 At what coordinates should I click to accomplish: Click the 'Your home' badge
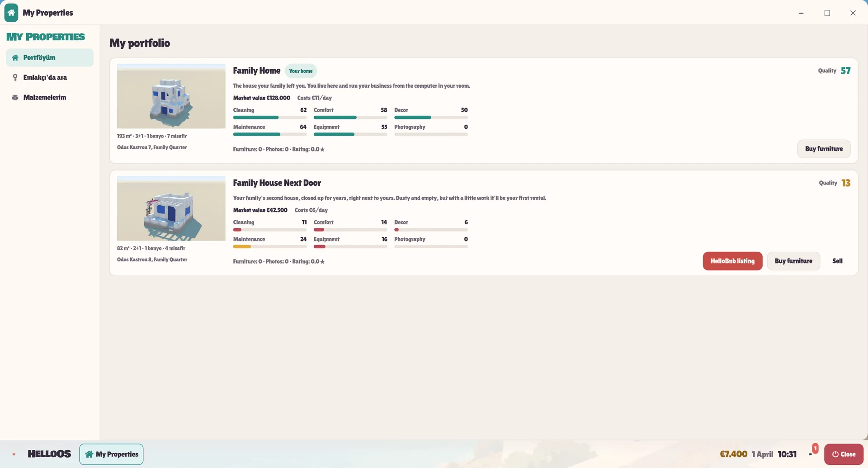coord(301,71)
